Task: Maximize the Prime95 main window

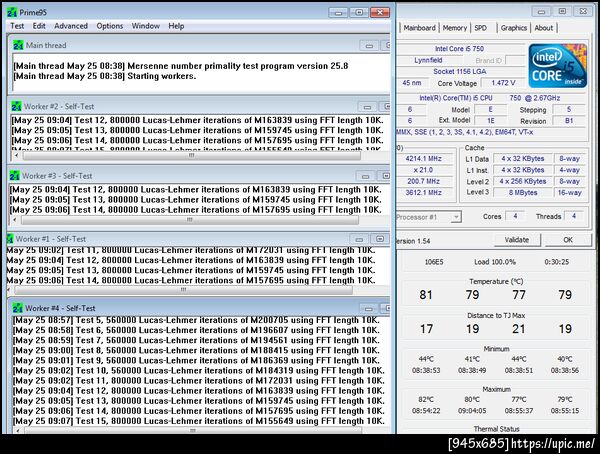Action: pos(359,13)
